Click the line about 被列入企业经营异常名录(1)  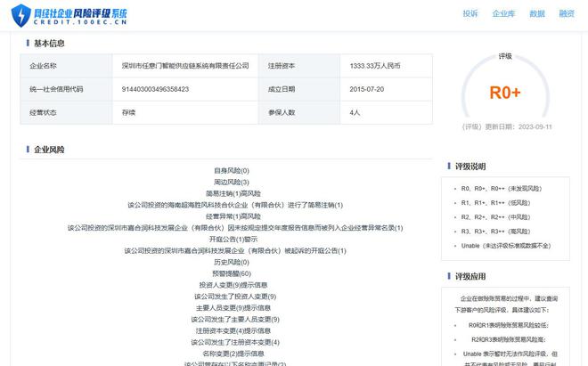235,228
